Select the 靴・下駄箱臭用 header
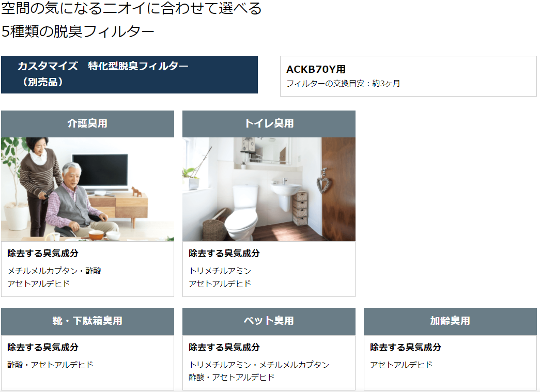The image size is (540, 392). point(87,321)
